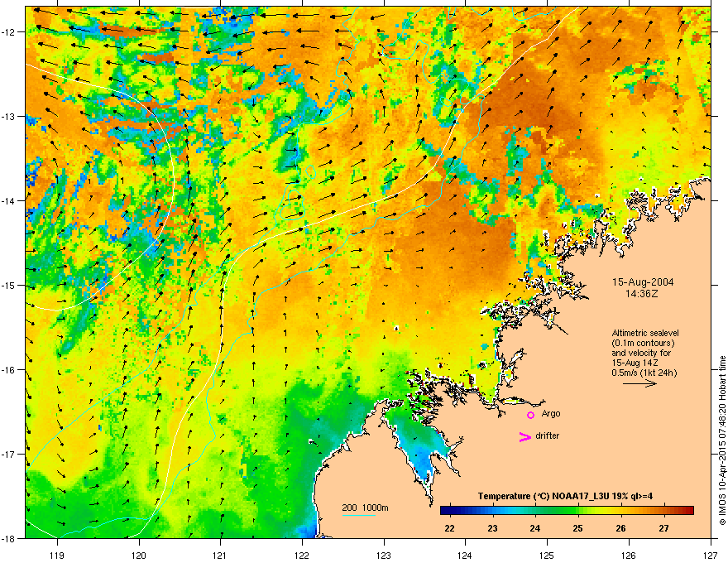Viewport: 728px width, 563px height.
Task: Click the vertical IMOS copyright timestamp text
Action: tap(722, 440)
